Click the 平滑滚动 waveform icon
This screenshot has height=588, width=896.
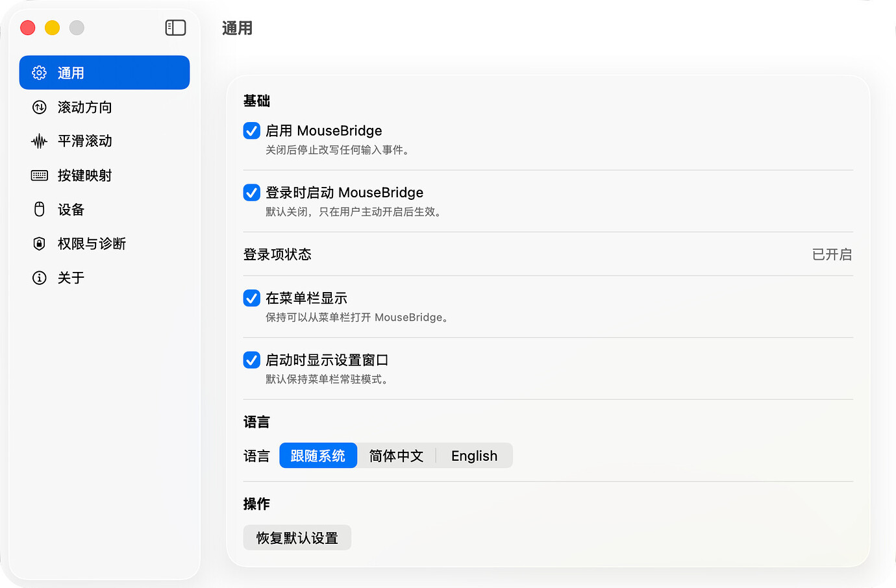[40, 141]
